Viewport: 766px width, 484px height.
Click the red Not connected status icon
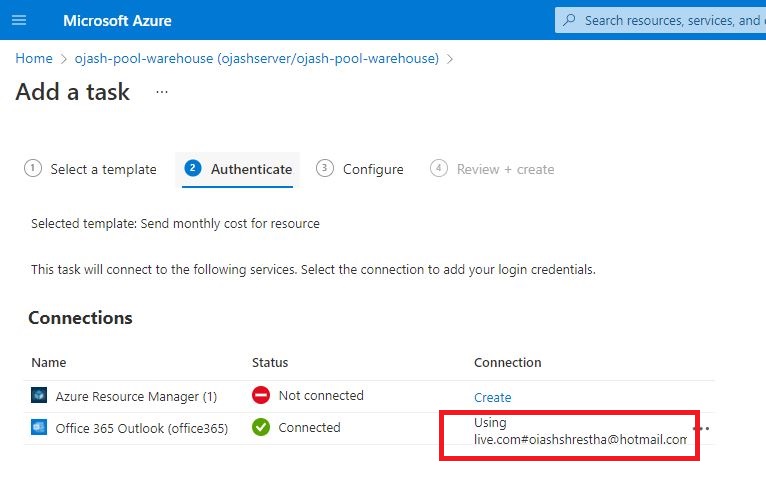(x=261, y=396)
